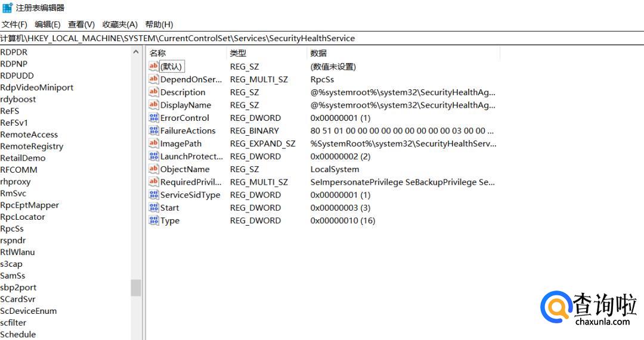
Task: Select the RpcEptMapper key
Action: point(30,205)
